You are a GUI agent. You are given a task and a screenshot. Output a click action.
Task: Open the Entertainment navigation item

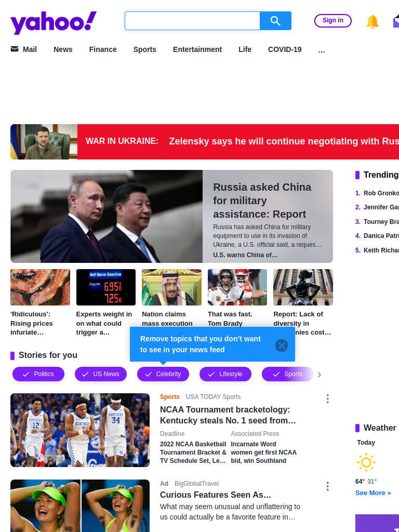(x=197, y=49)
